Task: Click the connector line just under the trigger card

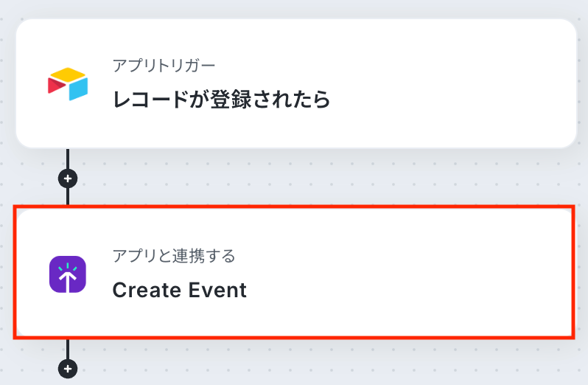Action: click(68, 159)
